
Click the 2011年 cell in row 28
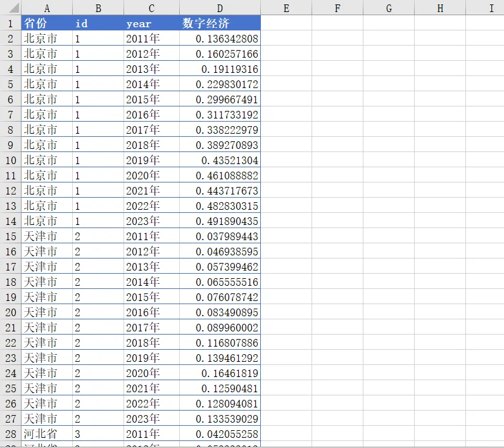151,434
